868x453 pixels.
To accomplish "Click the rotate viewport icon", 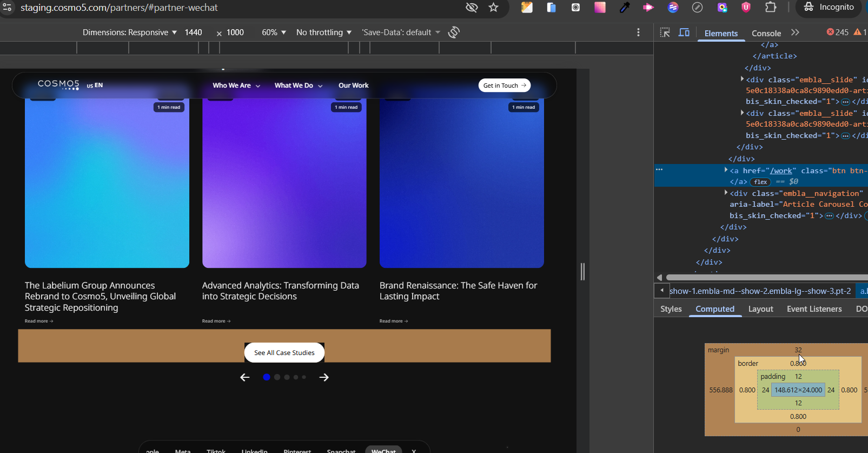I will 454,32.
